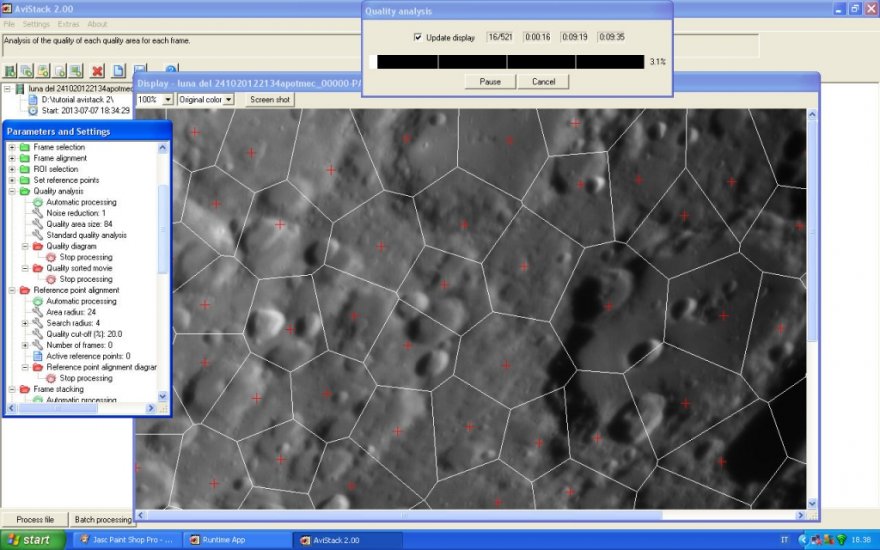Click the red folder icon for Quality diagram
The height and width of the screenshot is (550, 880).
tap(38, 246)
